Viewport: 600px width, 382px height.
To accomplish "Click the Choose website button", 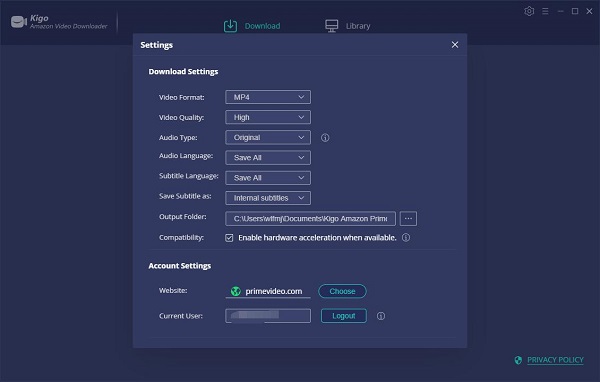I will coord(342,291).
